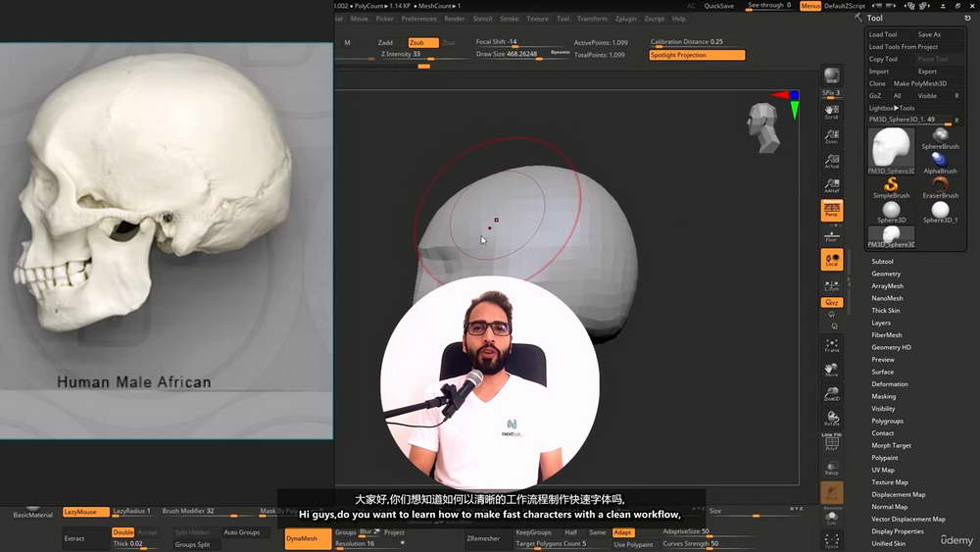Click Make PolyMesh3D button
This screenshot has height=552, width=980.
920,83
